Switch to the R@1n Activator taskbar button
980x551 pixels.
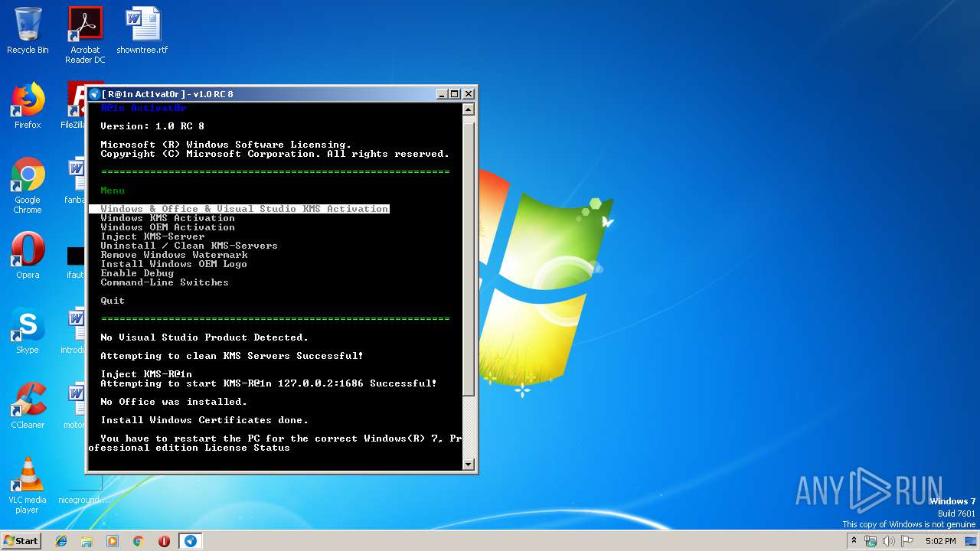191,541
